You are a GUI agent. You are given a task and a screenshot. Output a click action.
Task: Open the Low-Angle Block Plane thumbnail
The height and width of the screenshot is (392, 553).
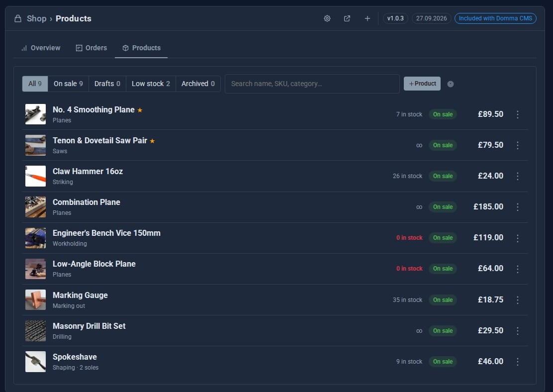coord(36,269)
